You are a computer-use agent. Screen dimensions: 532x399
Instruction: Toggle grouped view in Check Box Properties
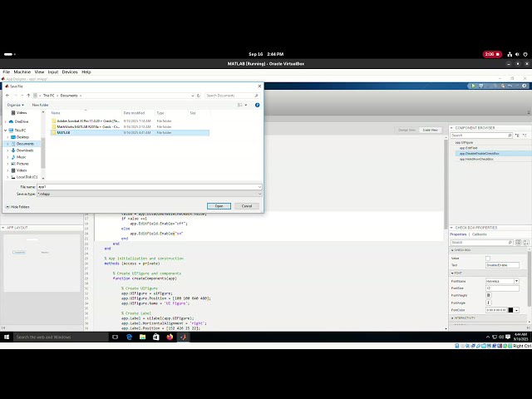point(519,242)
